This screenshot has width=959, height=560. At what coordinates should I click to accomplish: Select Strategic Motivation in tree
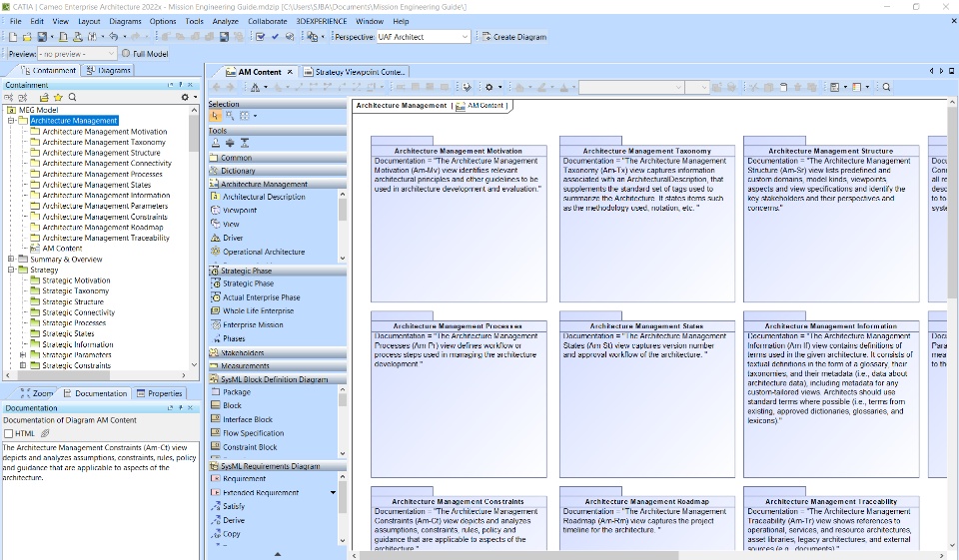click(77, 280)
